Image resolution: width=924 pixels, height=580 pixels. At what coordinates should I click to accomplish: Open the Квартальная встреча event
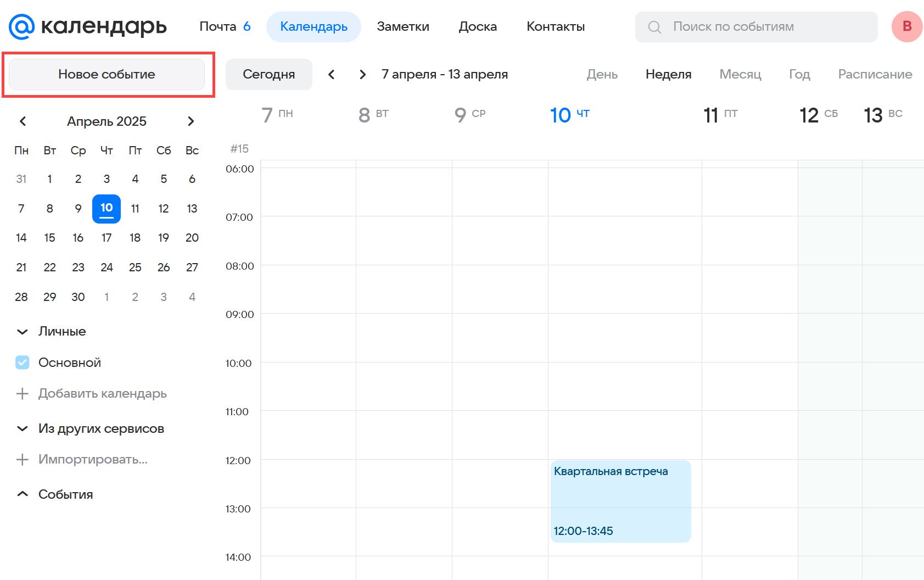pos(620,500)
